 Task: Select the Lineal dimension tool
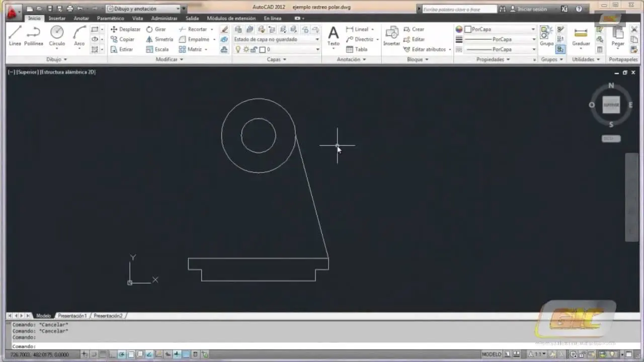358,29
